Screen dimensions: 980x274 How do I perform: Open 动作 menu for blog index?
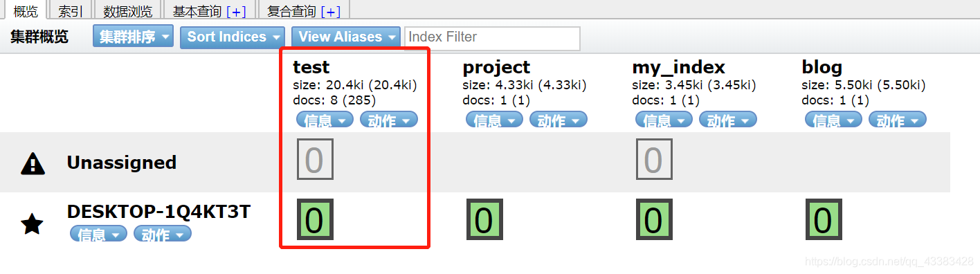898,120
